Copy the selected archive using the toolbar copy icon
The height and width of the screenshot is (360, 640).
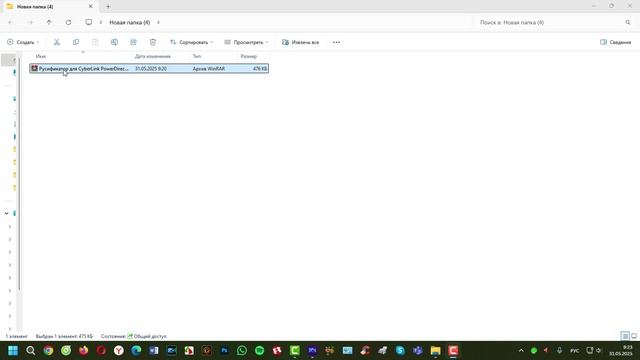pyautogui.click(x=76, y=42)
